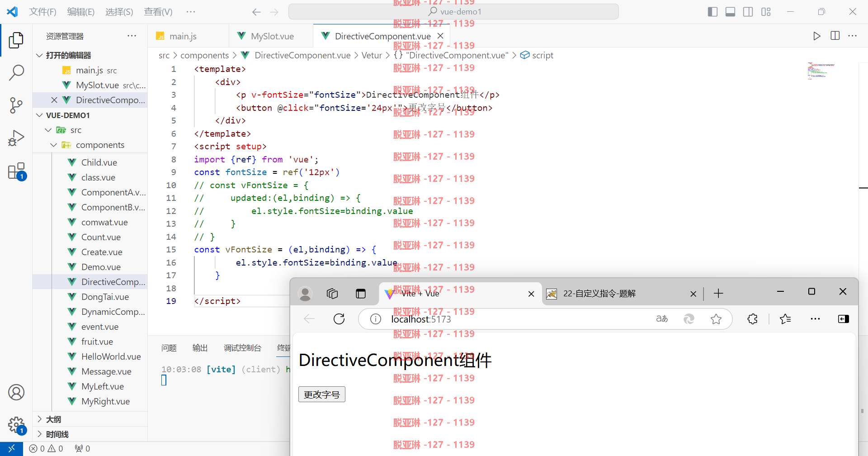Click the vue-demo1 command center search box

point(453,12)
